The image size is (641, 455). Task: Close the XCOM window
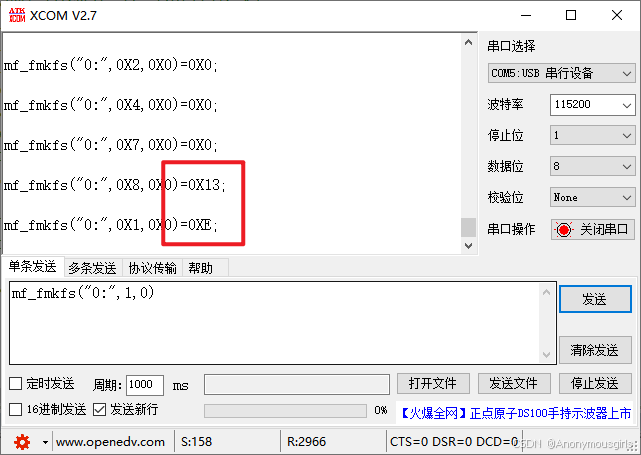click(x=617, y=16)
